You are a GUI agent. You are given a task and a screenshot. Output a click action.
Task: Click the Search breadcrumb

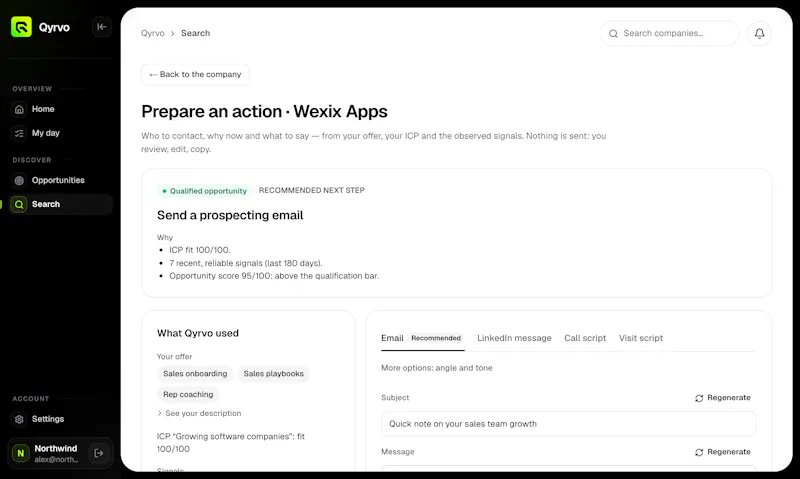coord(195,33)
